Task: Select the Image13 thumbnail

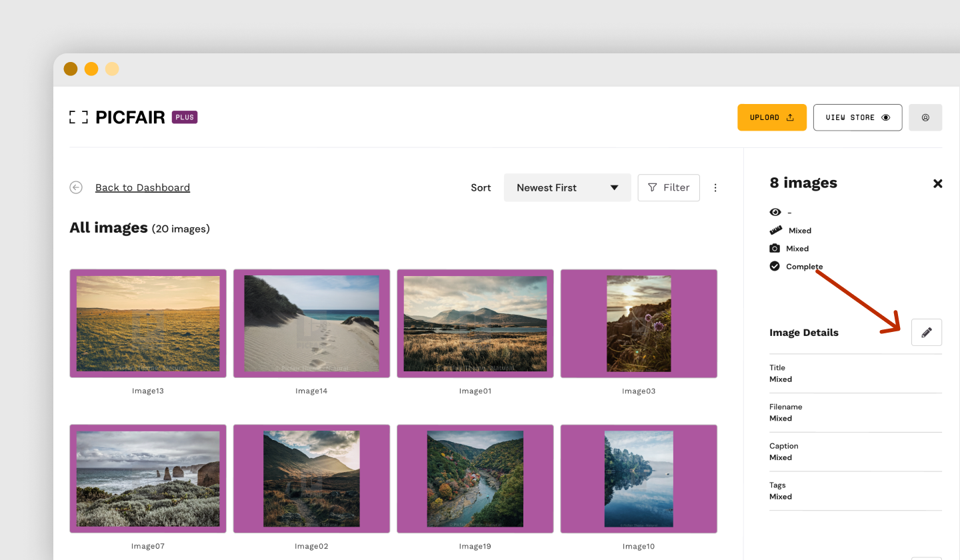Action: pos(148,323)
